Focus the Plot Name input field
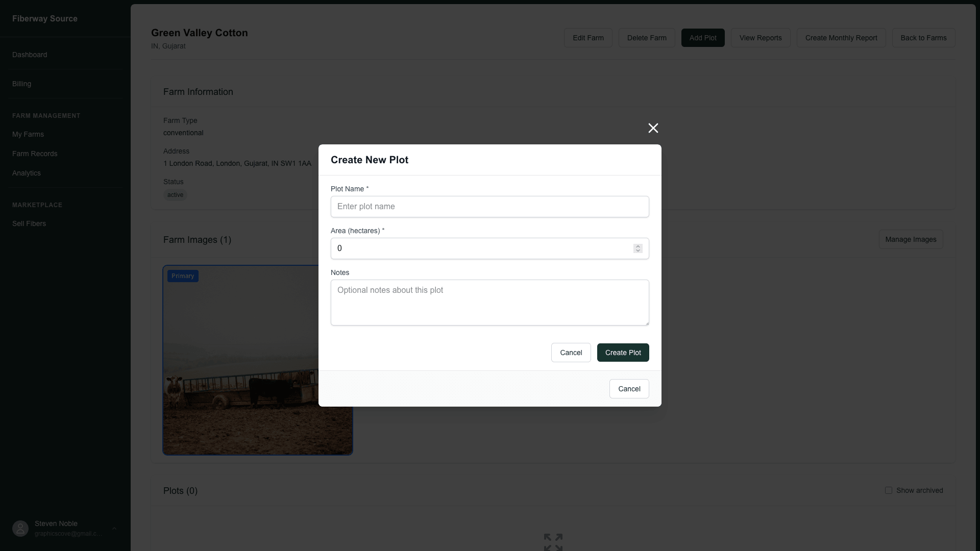The image size is (980, 551). click(490, 207)
